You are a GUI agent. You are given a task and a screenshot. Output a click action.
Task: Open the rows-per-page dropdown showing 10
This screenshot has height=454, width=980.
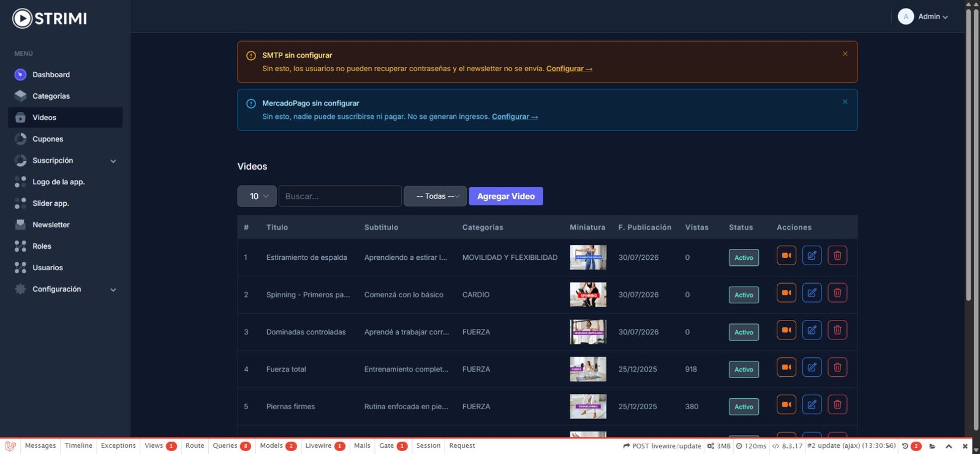[257, 196]
